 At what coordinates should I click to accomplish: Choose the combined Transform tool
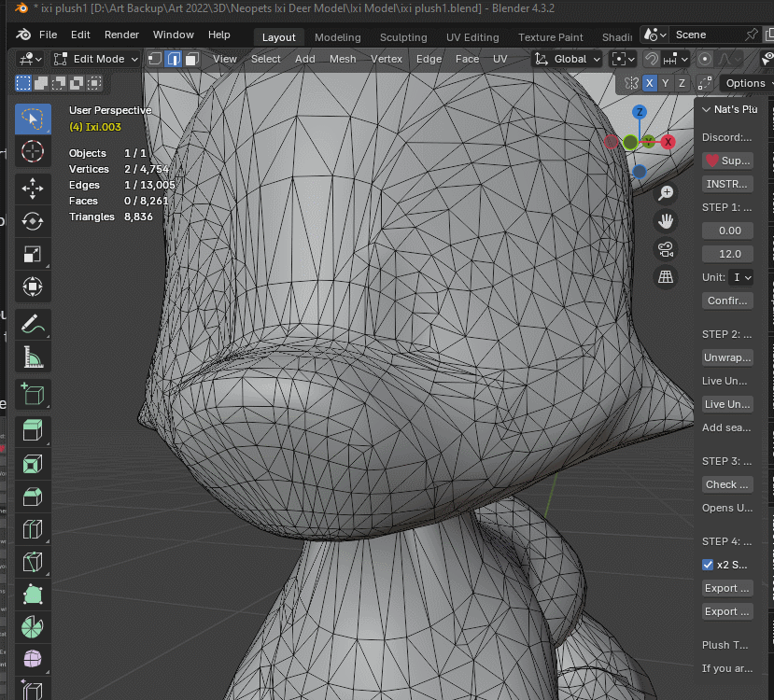[33, 287]
